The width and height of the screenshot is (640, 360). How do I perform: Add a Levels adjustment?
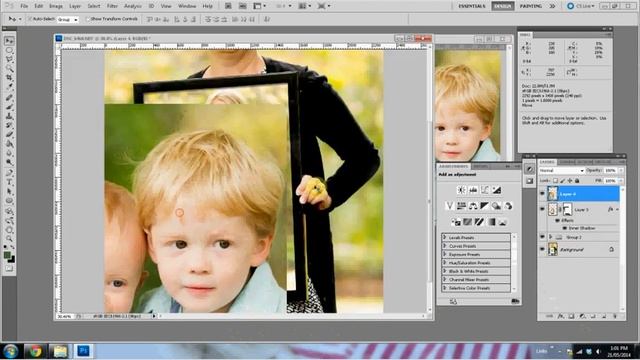click(x=473, y=190)
